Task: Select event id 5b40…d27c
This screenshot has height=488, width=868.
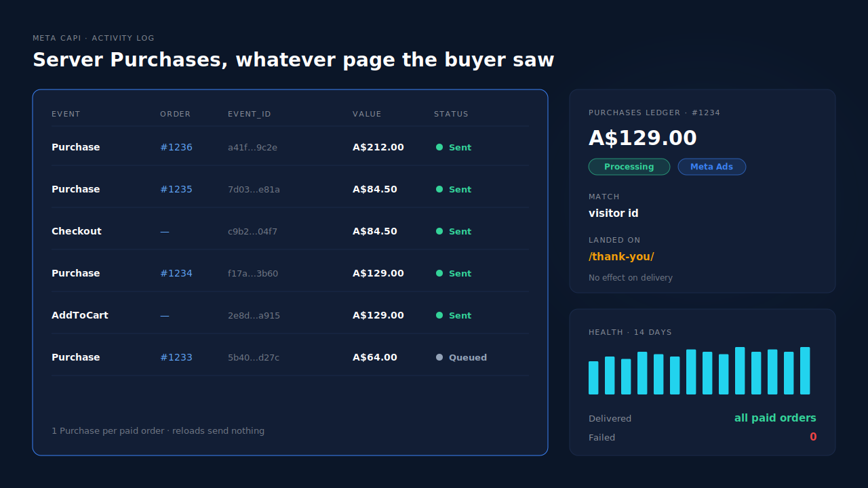Action: [254, 357]
